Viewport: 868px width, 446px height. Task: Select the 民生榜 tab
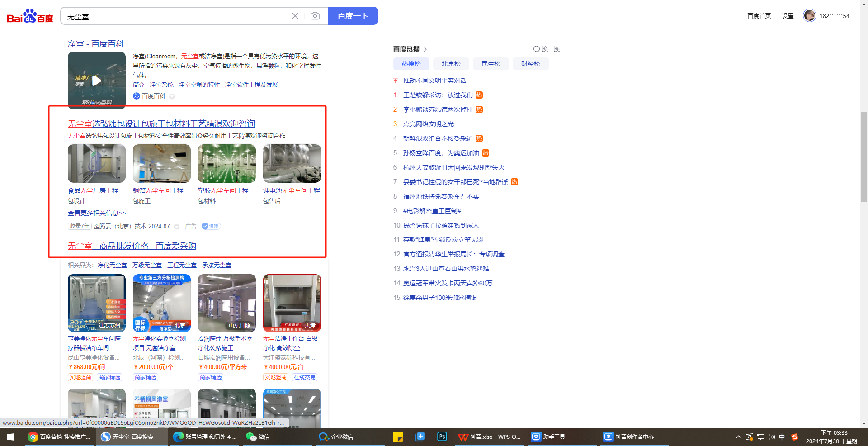point(491,64)
